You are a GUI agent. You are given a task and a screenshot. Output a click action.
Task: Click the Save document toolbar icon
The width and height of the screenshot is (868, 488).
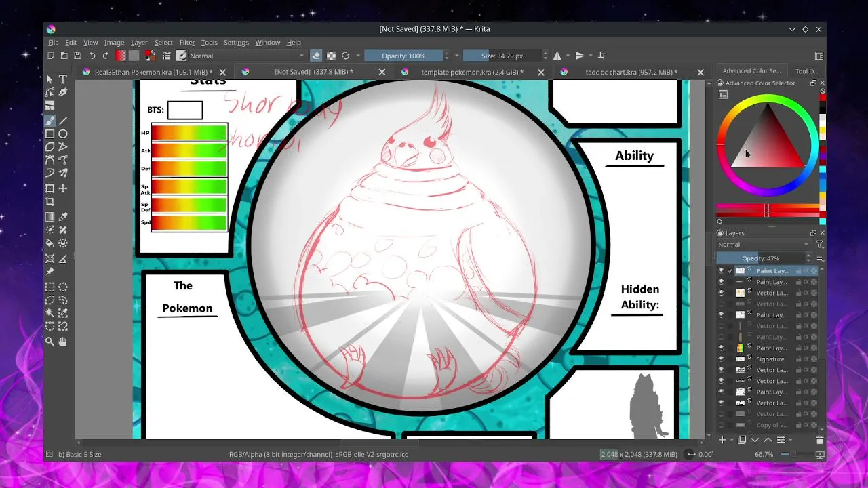click(77, 56)
